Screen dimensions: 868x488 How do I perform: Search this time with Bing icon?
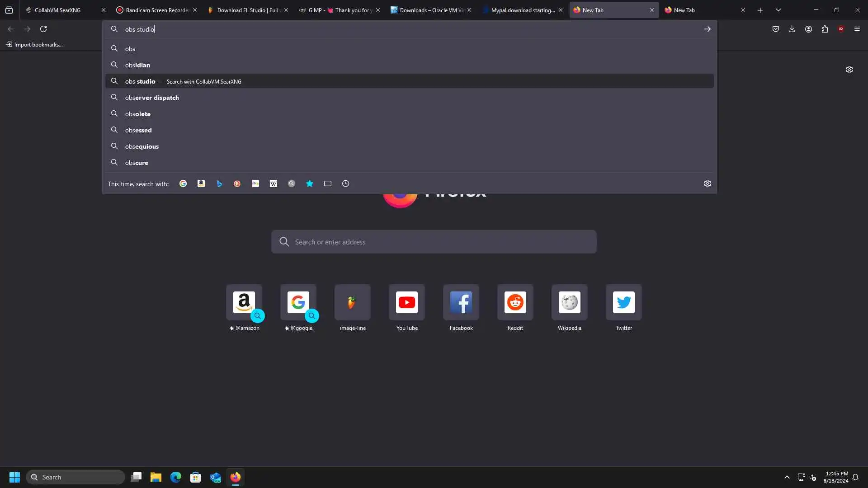click(x=219, y=183)
